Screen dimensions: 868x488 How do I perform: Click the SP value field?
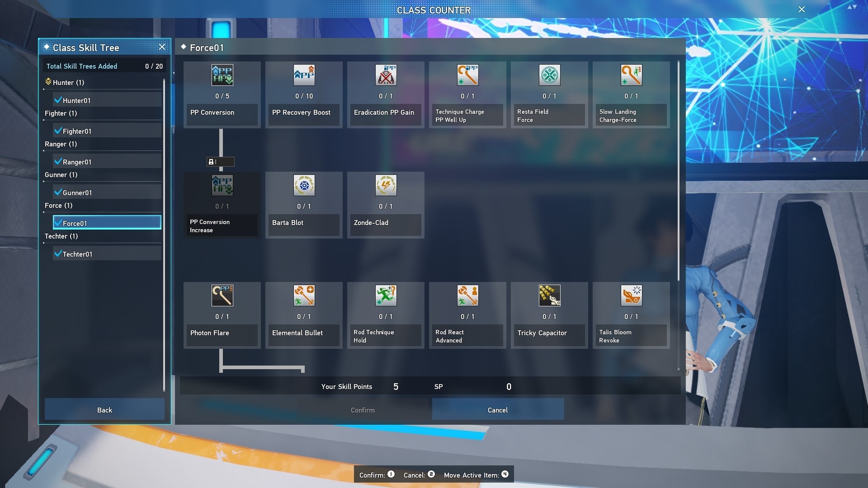pyautogui.click(x=509, y=387)
